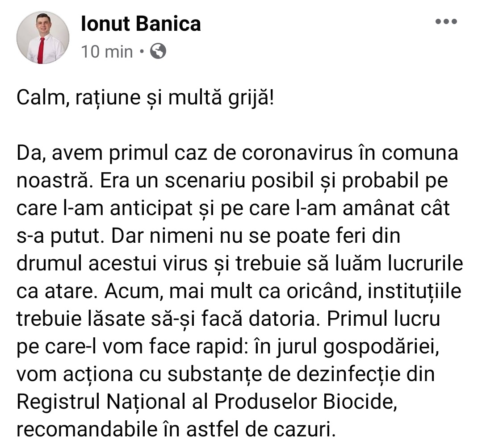Open the Ionut Banica profile name link
482x448 pixels.
(141, 24)
